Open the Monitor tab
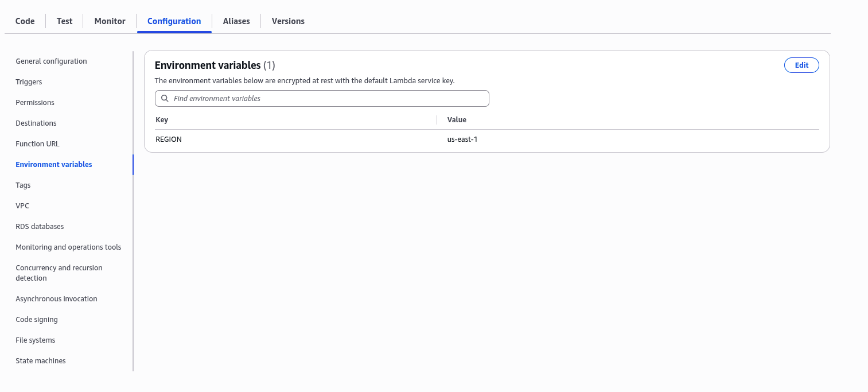The image size is (868, 392). (x=110, y=21)
